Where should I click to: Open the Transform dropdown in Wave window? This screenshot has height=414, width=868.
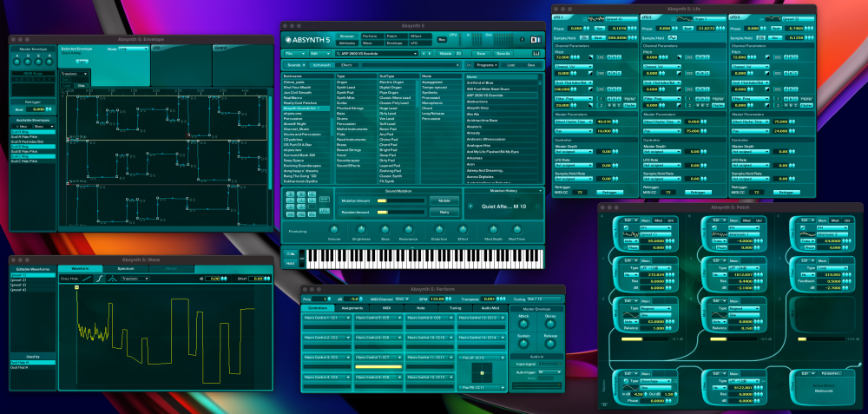(135, 279)
